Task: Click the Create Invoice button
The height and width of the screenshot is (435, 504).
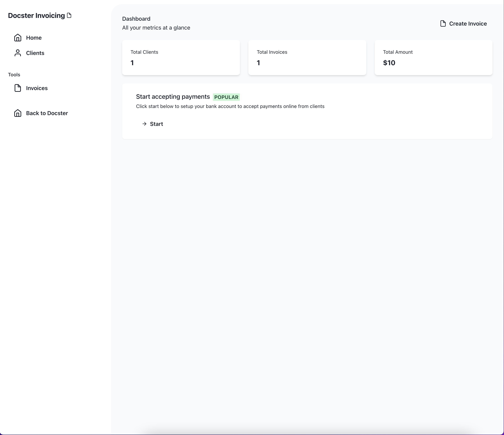Action: click(463, 23)
